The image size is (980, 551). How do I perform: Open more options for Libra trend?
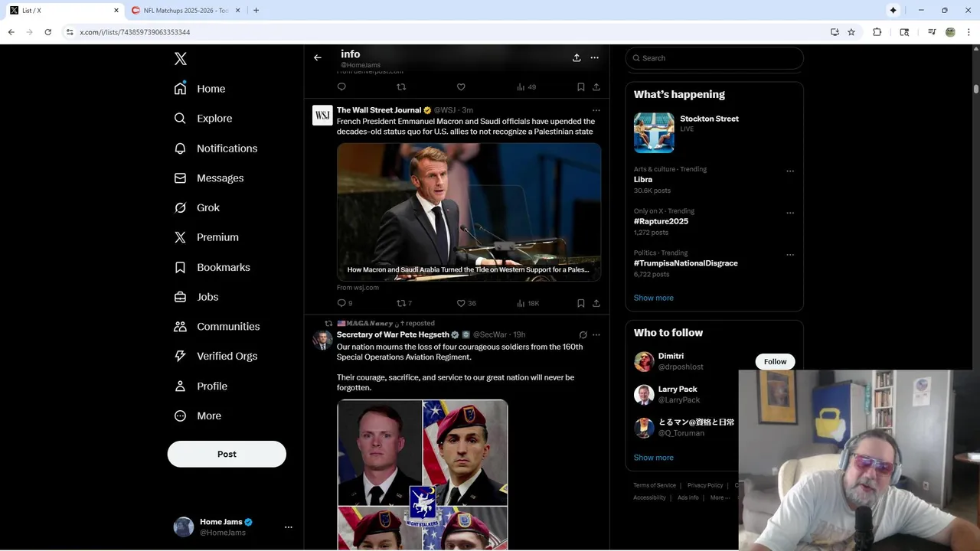(790, 171)
